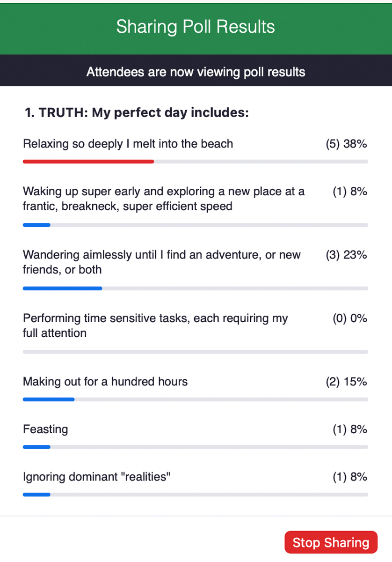Click progress bar under Ignoring dominant "realities"
Screen dimensions: 392x562
pos(195,494)
